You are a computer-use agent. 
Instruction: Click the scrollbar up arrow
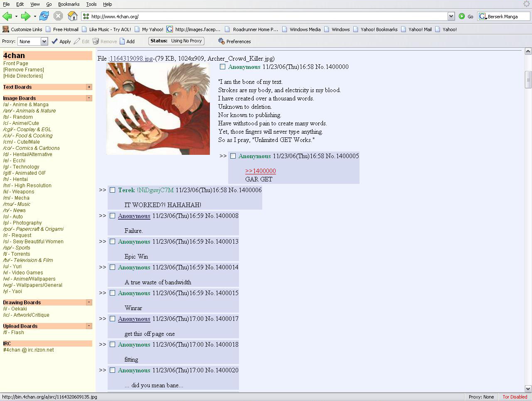(x=528, y=51)
